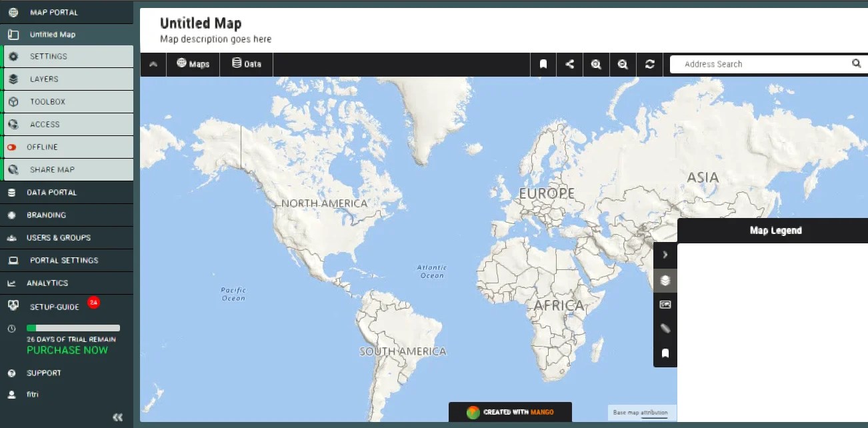The image size is (868, 428).
Task: Click the refresh map extent icon
Action: point(649,64)
